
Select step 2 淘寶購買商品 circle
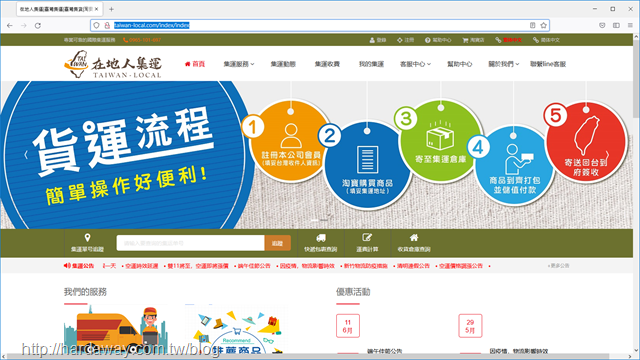click(x=367, y=165)
